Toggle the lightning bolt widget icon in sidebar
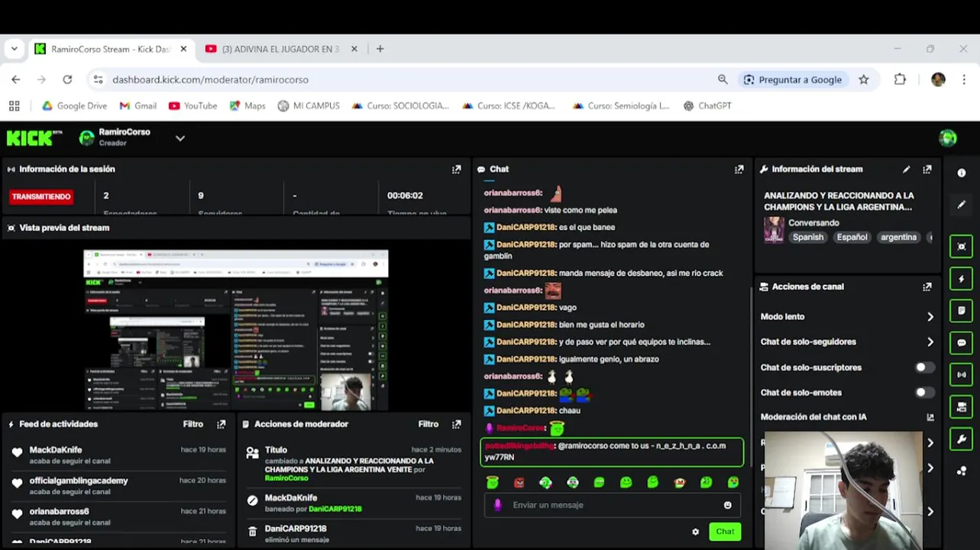This screenshot has height=550, width=980. pyautogui.click(x=962, y=279)
